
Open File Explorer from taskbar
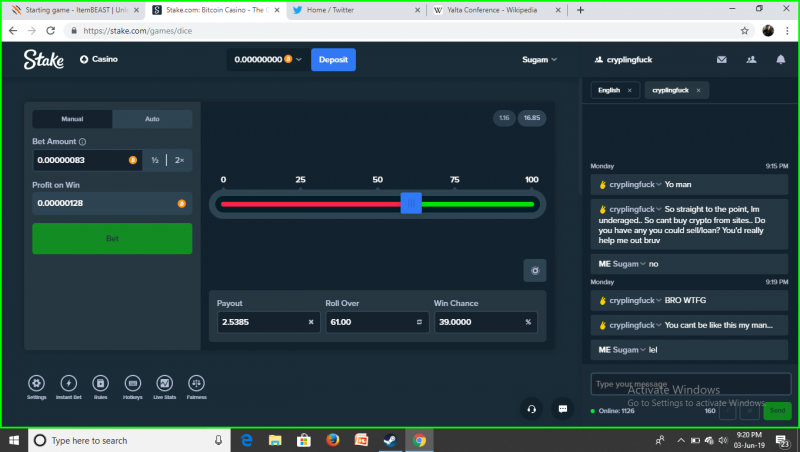click(x=275, y=440)
